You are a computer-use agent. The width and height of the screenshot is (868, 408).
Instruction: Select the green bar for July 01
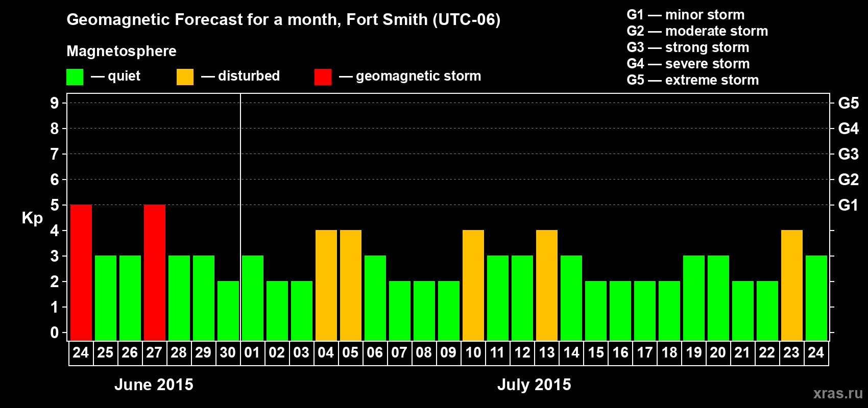pos(253,298)
